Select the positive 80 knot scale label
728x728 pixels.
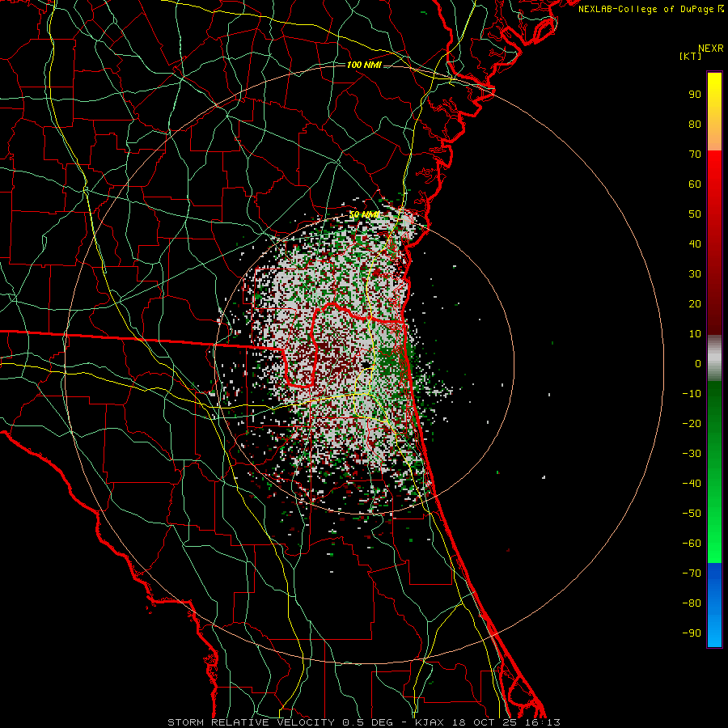click(695, 125)
